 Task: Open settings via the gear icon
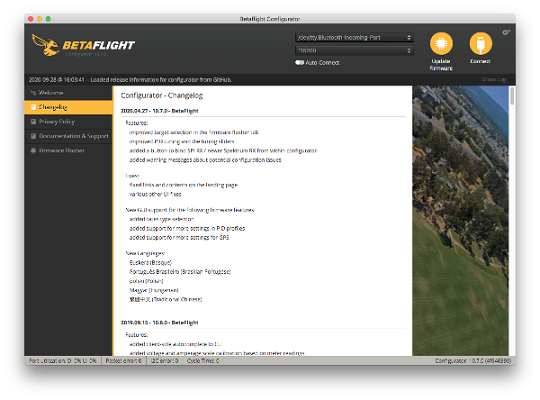pyautogui.click(x=506, y=32)
